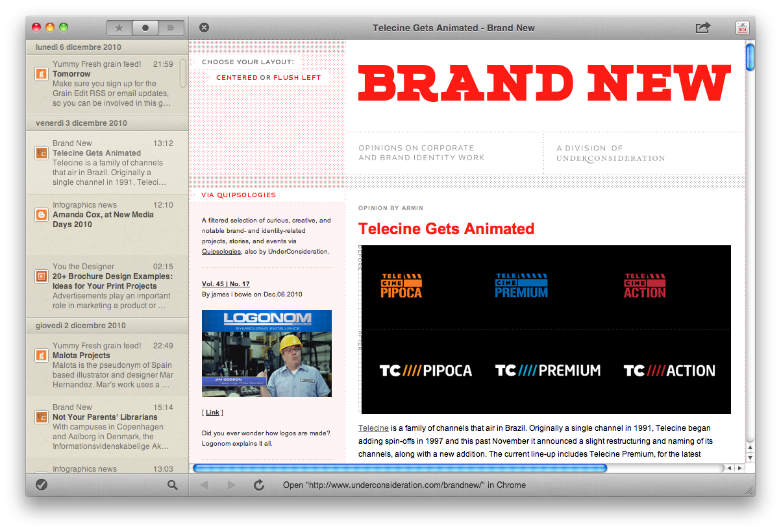This screenshot has height=532, width=781.
Task: Click the feed icon beside Telecine Gets Animated
Action: (41, 153)
